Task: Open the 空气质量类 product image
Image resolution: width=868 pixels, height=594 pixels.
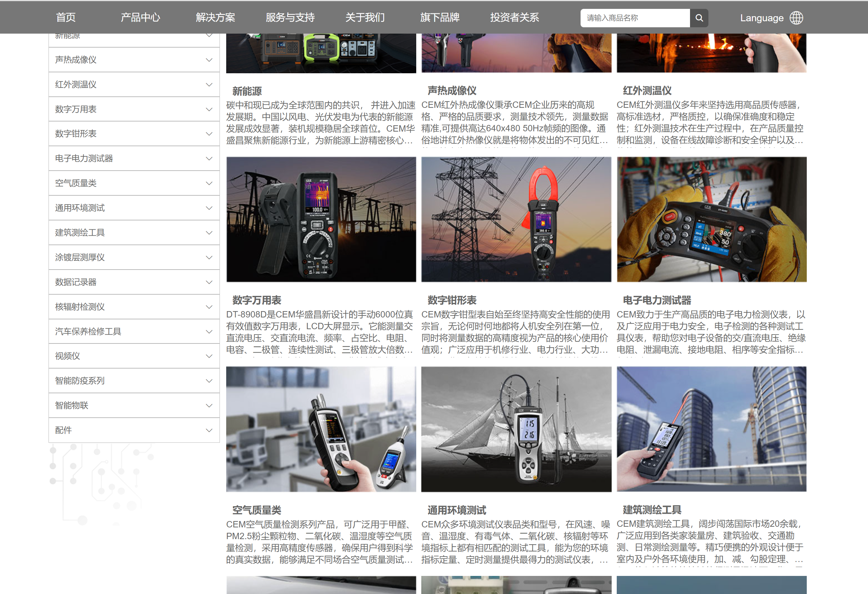Action: tap(321, 429)
